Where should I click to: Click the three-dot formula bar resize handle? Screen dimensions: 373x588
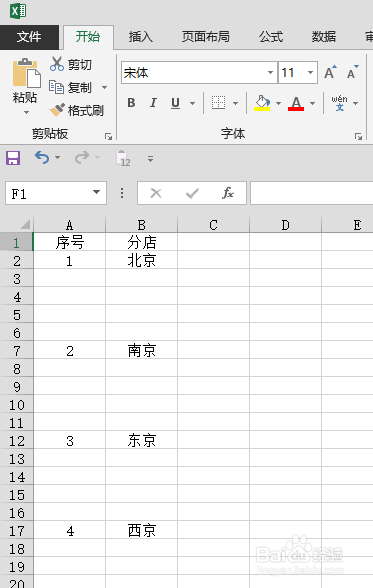(122, 193)
